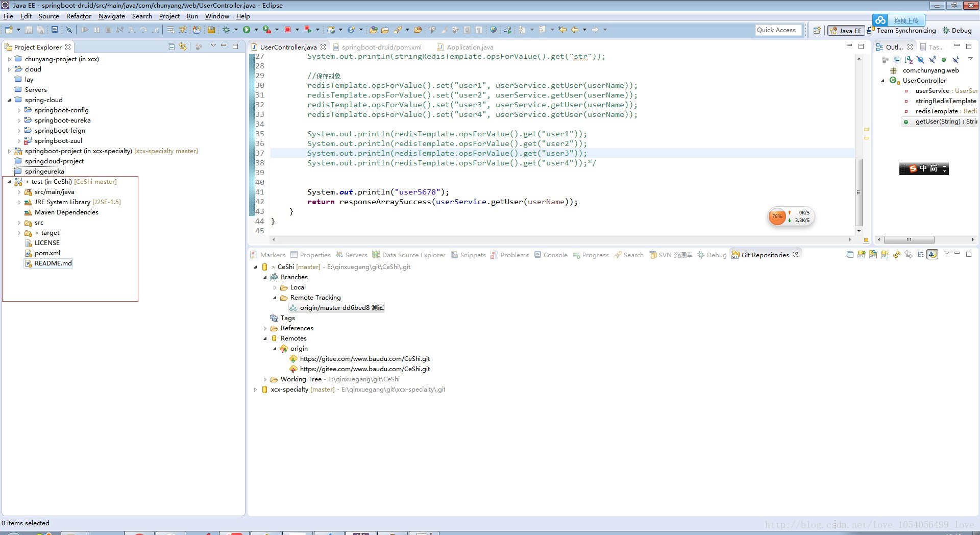This screenshot has width=980, height=535.
Task: Toggle Hide Local Types in Outline
Action: [x=956, y=60]
